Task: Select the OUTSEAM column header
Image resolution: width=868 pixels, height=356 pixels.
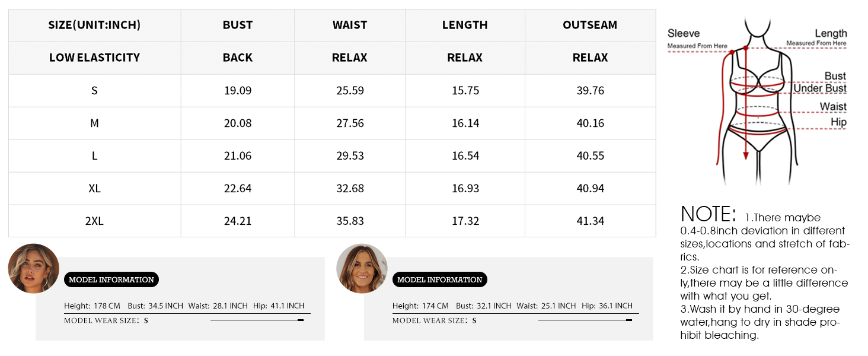Action: 590,25
